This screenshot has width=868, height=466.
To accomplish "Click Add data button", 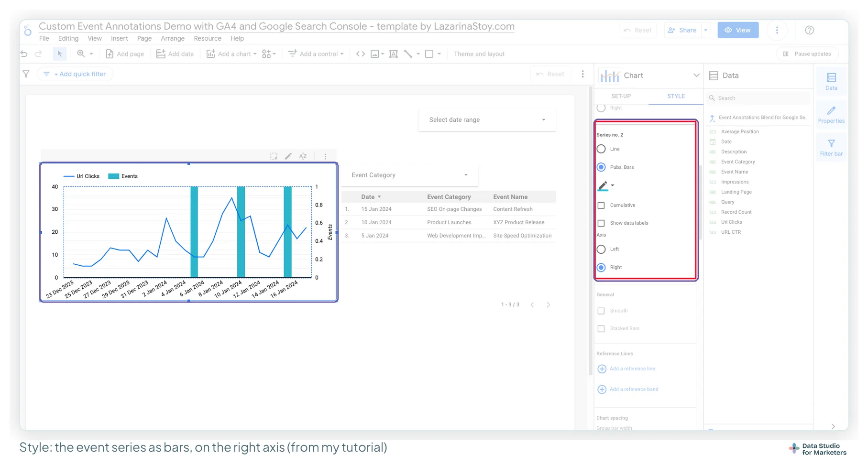I will coord(175,54).
